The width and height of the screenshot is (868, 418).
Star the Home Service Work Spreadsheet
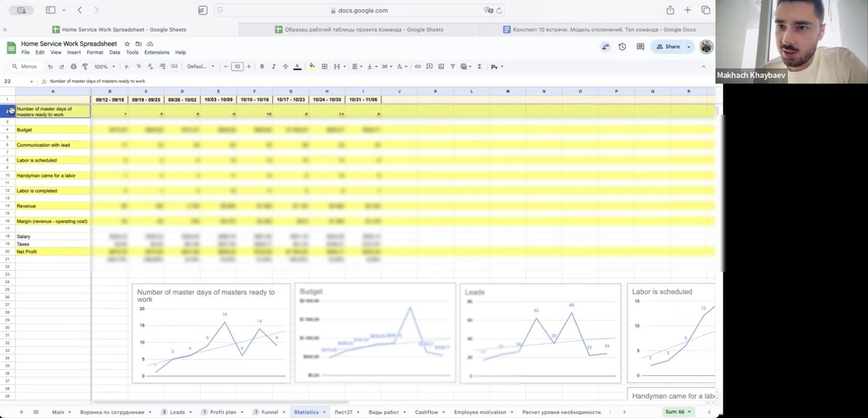127,44
